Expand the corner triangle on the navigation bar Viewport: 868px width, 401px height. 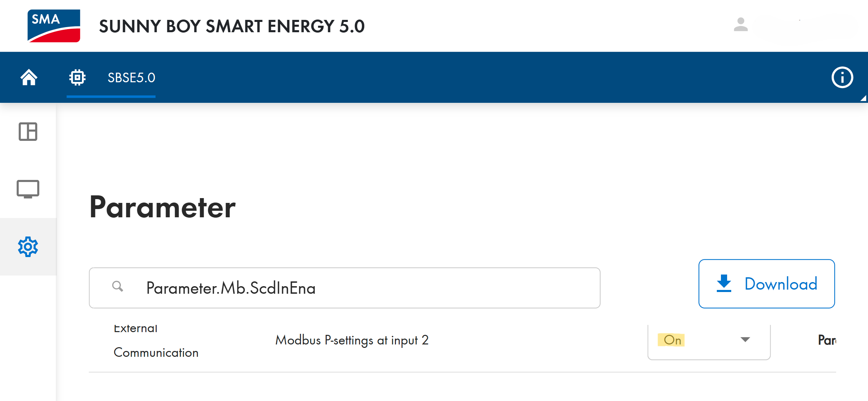tap(863, 98)
